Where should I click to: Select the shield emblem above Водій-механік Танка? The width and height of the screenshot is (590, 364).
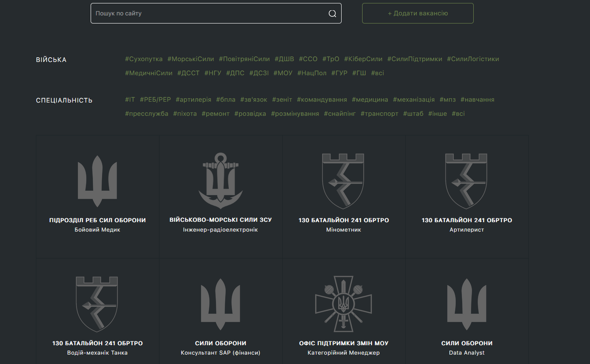tap(97, 304)
